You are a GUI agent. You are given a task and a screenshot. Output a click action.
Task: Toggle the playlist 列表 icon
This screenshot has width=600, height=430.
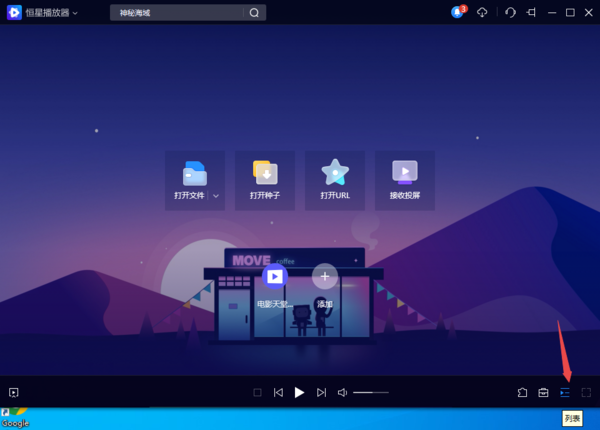tap(565, 393)
